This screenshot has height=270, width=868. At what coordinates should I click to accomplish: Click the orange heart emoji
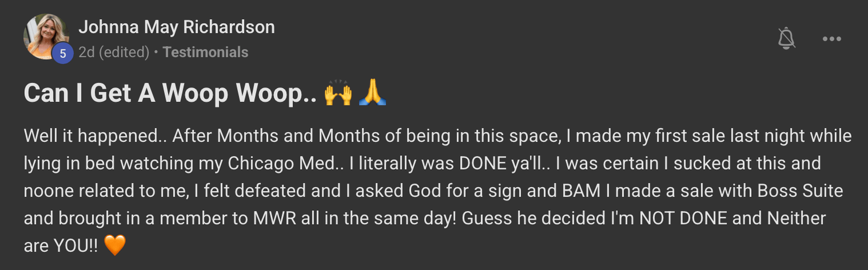tap(115, 246)
